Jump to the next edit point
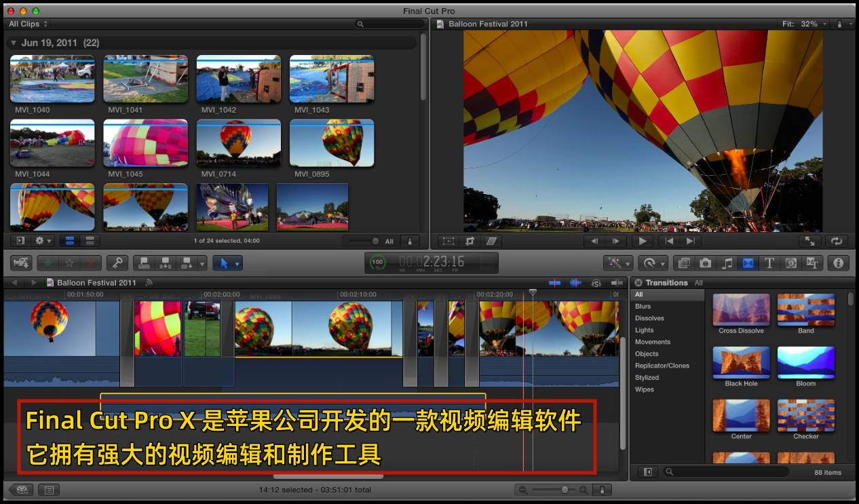 pos(690,241)
